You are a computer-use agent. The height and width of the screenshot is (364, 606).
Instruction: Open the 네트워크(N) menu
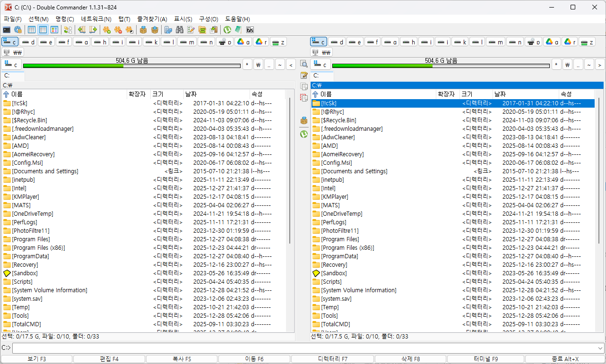(96, 19)
